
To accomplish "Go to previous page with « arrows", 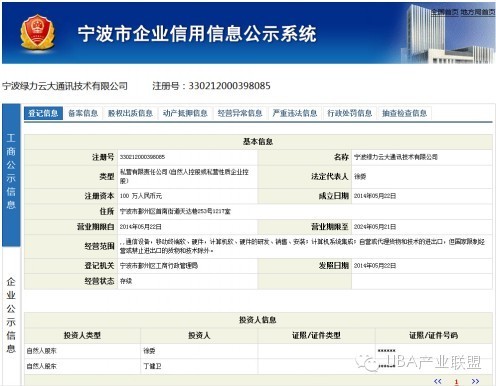I will 438,381.
